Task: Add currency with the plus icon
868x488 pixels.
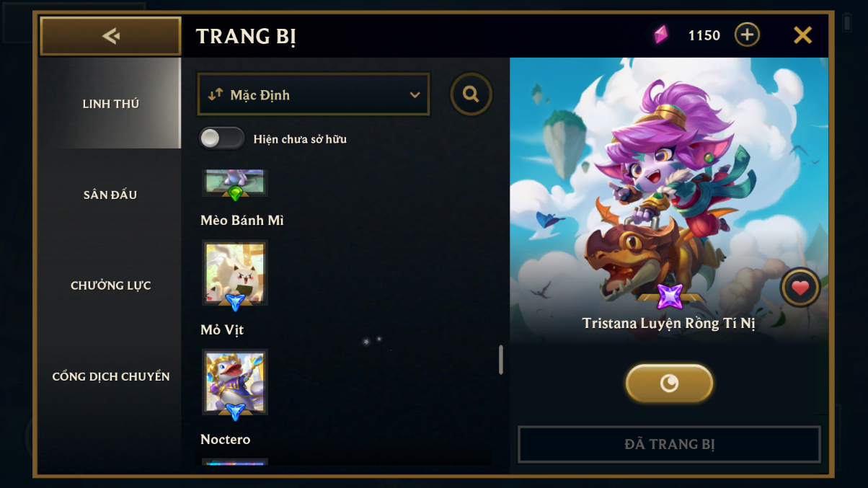Action: 747,35
